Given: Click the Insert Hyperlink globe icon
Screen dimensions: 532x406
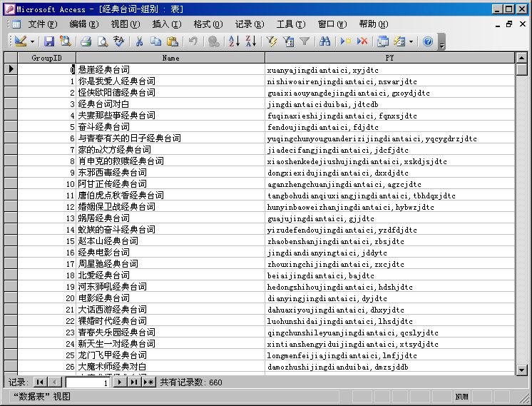Looking at the screenshot, I should click(213, 41).
